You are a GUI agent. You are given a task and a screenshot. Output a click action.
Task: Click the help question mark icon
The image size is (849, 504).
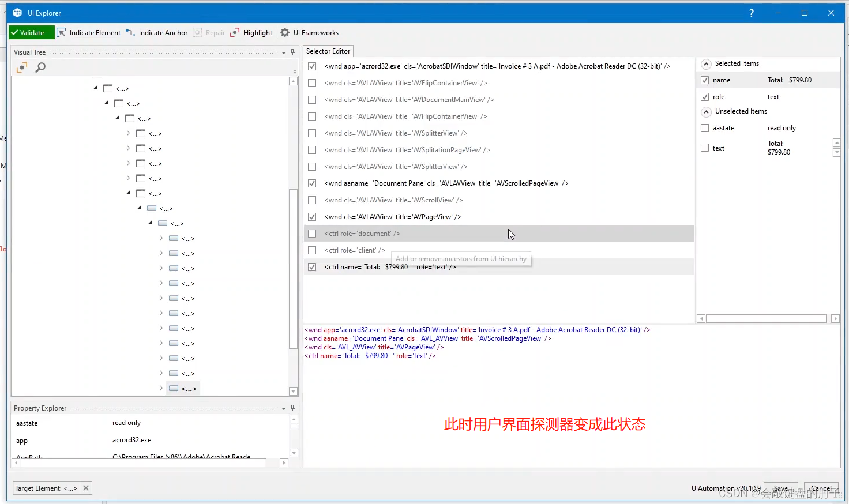point(751,13)
